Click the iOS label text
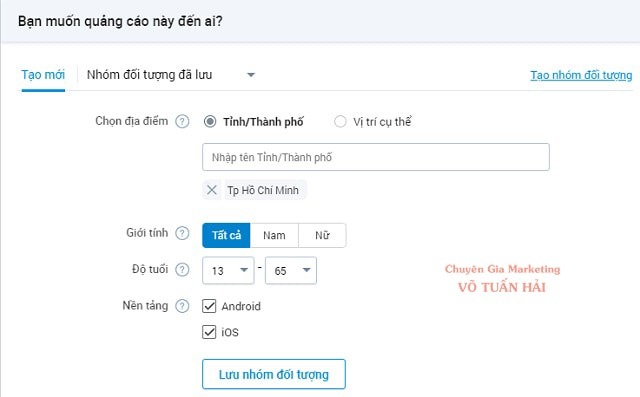 230,333
